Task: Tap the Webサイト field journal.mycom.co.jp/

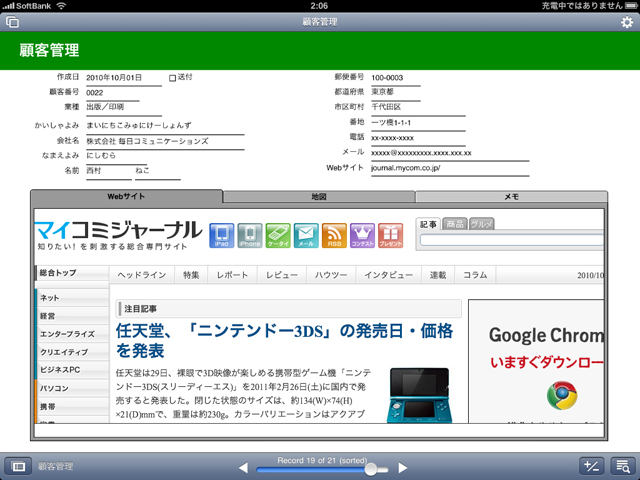Action: [450, 168]
